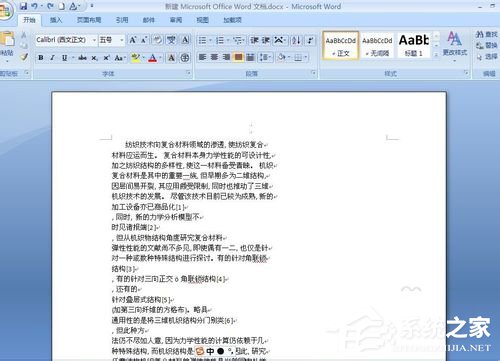Viewport: 500px width, 361px height.
Task: Clear formatting from the selection
Action: (x=157, y=40)
